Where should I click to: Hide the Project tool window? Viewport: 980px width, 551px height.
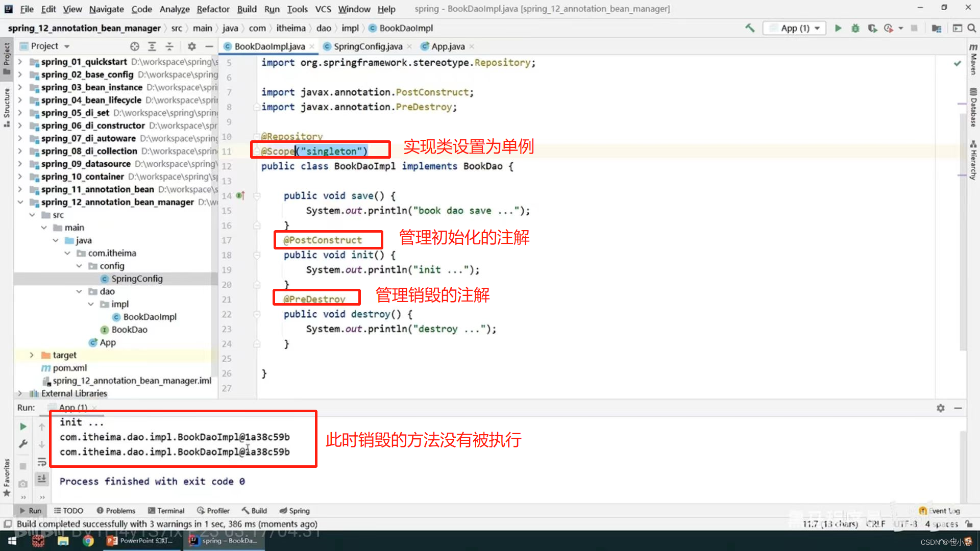click(x=209, y=46)
